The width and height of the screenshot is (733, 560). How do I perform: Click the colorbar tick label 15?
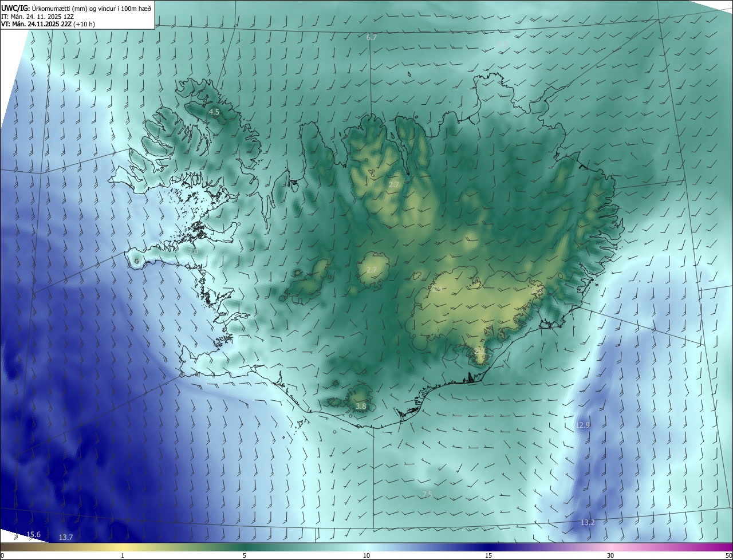pos(488,555)
